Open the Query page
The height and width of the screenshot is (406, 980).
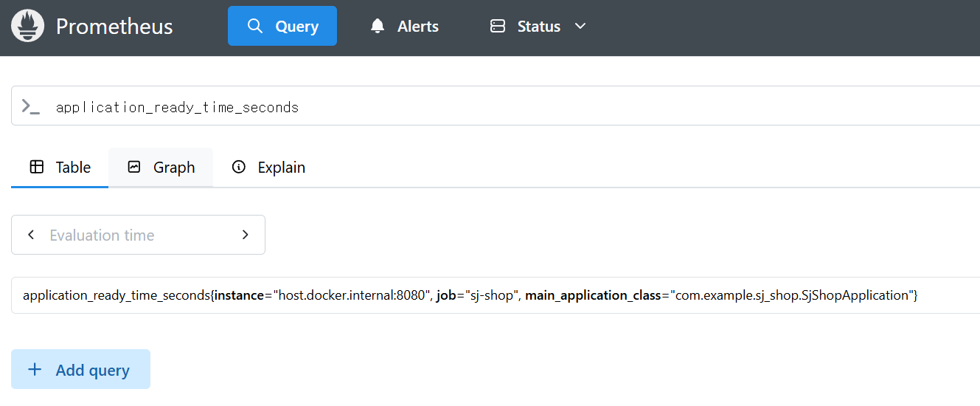282,26
